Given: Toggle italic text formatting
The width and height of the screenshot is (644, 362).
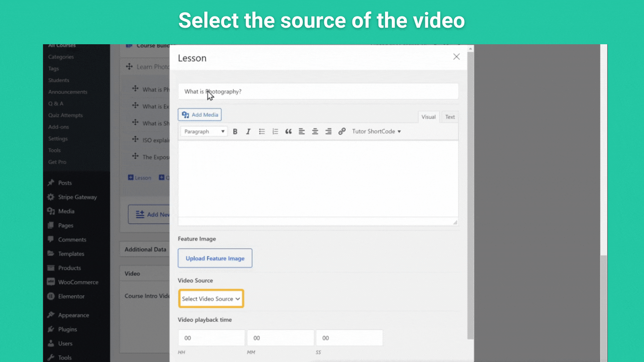Looking at the screenshot, I should pyautogui.click(x=248, y=131).
